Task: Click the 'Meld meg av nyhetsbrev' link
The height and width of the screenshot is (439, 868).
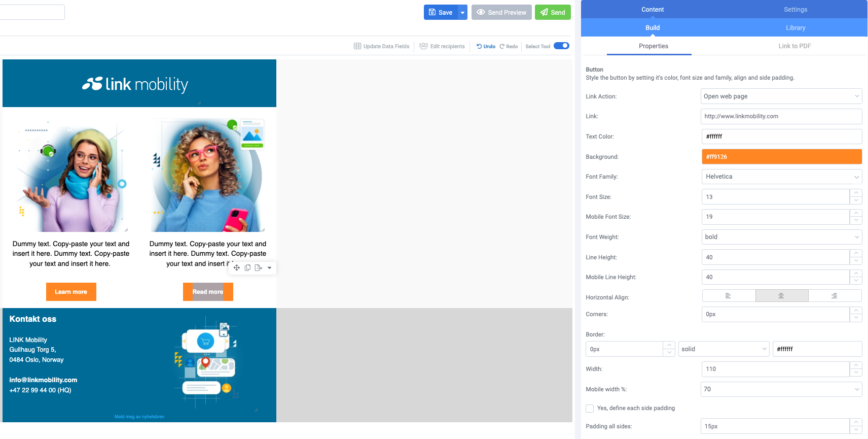Action: pos(139,417)
